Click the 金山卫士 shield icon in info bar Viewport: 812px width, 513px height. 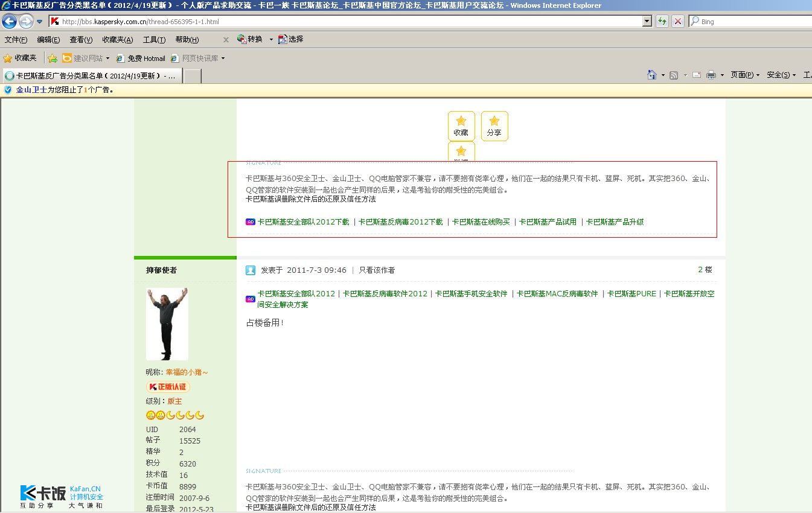[8, 90]
